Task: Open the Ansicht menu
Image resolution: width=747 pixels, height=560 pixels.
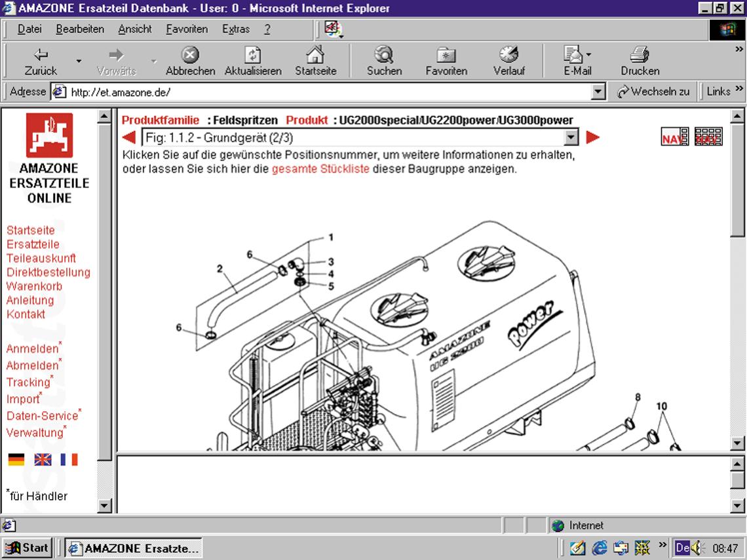Action: [x=135, y=29]
